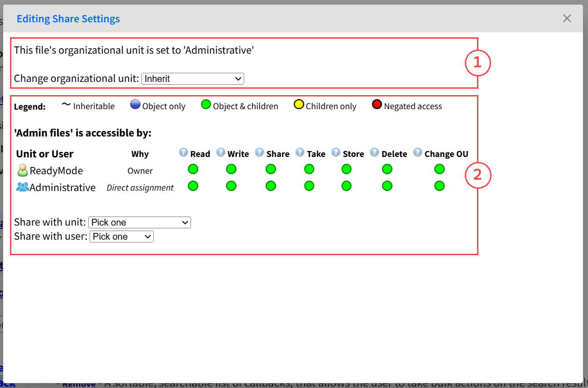Open help for the Take permission column
The image size is (588, 388).
click(x=300, y=152)
